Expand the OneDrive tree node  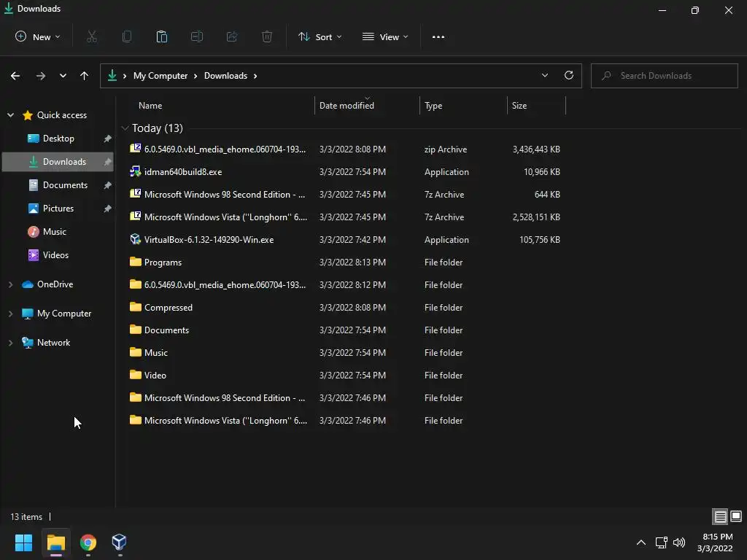click(x=10, y=284)
